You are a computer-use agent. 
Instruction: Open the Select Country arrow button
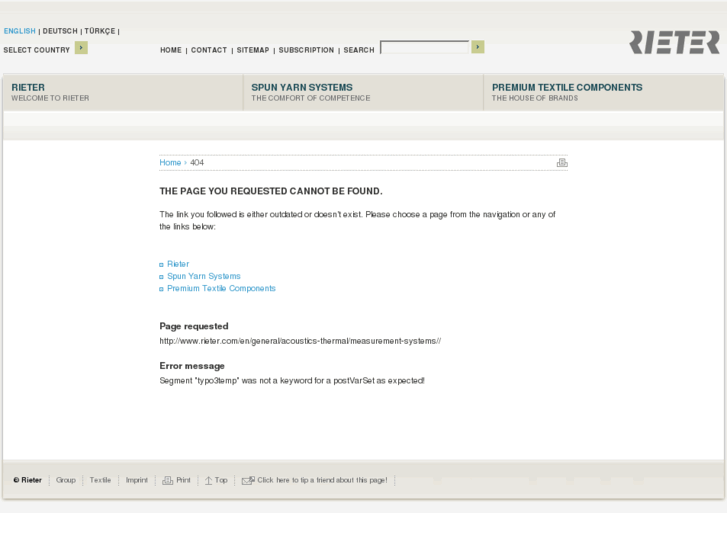(x=81, y=48)
